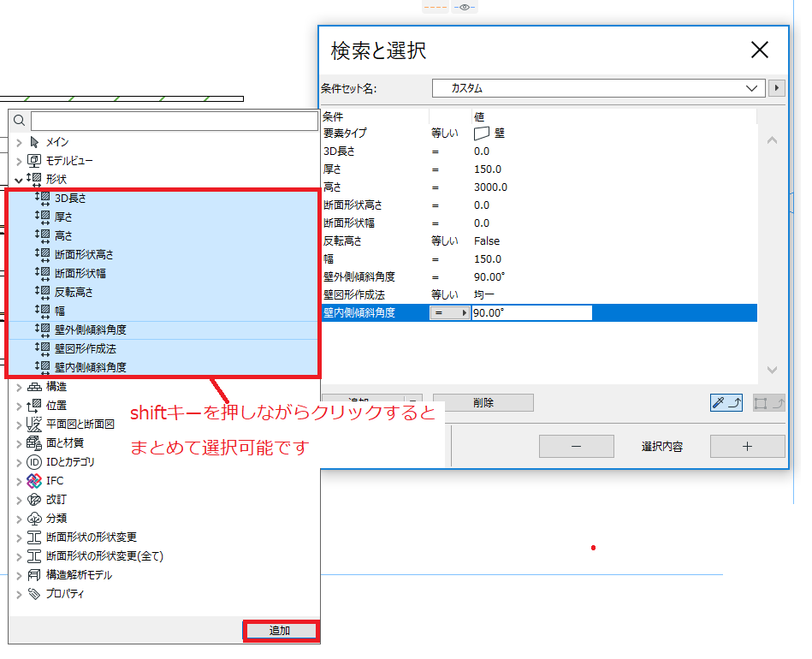The width and height of the screenshot is (812, 659).
Task: Select the IFC category icon
Action: pyautogui.click(x=34, y=481)
